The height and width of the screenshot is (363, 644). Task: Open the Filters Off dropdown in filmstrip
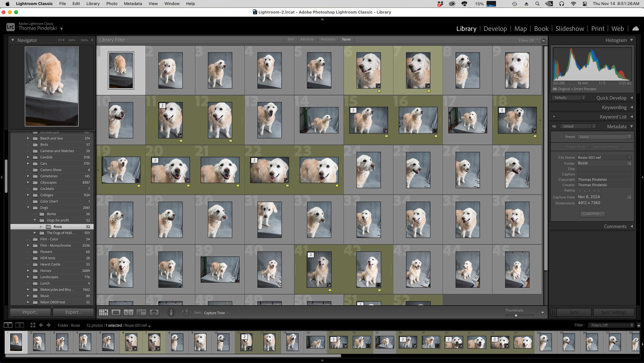[x=612, y=325]
